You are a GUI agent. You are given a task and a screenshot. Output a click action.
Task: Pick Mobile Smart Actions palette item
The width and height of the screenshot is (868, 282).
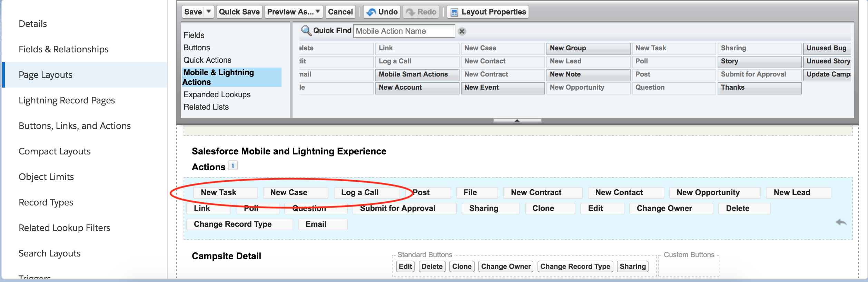point(417,74)
